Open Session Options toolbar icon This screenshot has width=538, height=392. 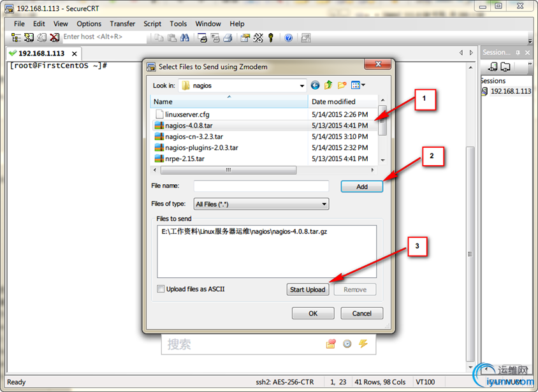click(245, 38)
